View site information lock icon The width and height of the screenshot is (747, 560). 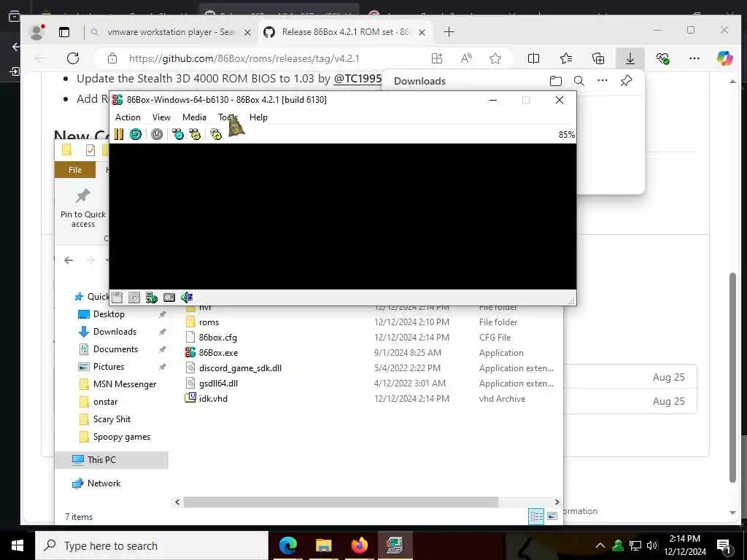coord(112,58)
